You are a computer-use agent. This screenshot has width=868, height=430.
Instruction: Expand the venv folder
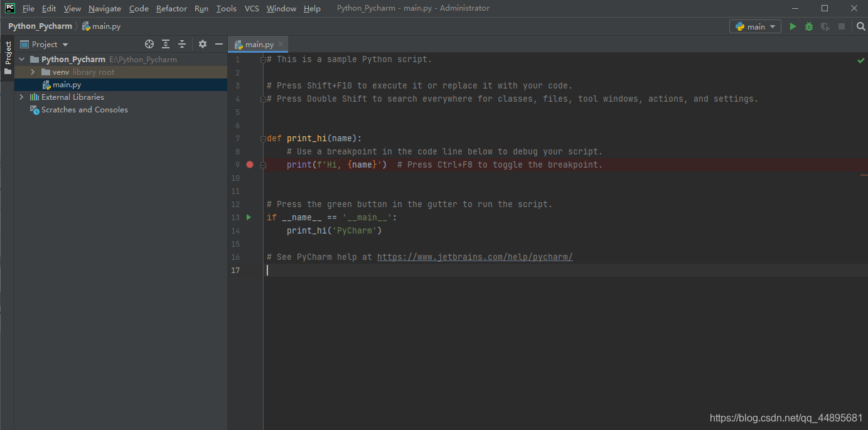click(33, 72)
